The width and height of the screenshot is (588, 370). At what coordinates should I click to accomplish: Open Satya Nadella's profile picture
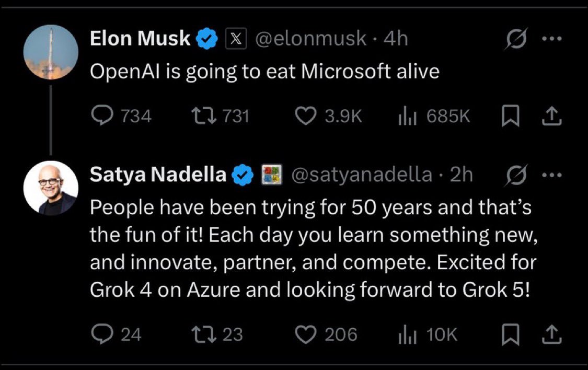tap(51, 188)
